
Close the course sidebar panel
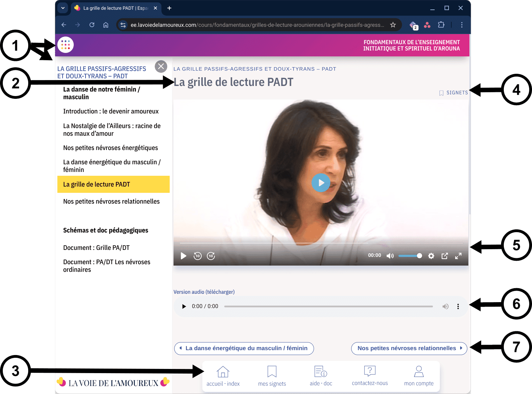coord(161,66)
